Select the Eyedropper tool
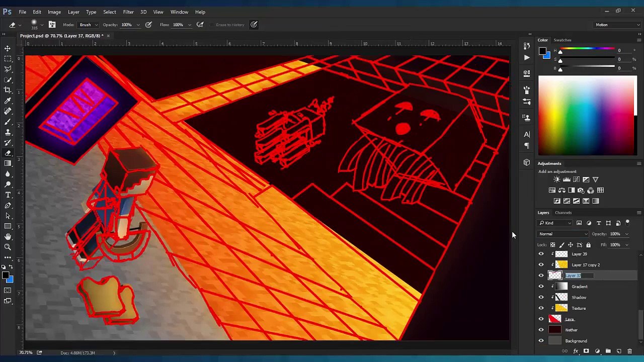This screenshot has height=362, width=644. (x=8, y=101)
